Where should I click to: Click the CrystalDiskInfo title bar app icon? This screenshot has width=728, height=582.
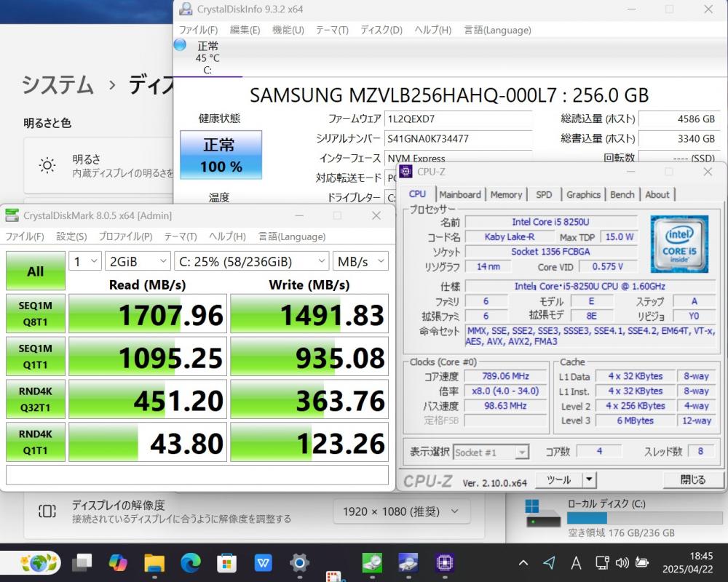pyautogui.click(x=186, y=9)
